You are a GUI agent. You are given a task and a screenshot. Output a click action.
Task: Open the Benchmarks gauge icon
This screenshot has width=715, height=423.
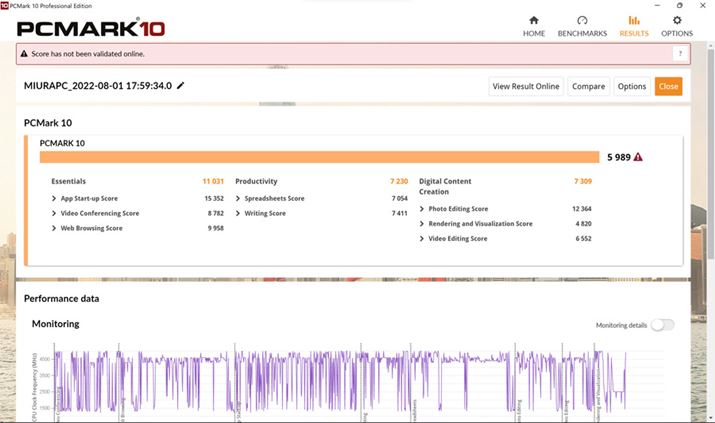click(582, 20)
